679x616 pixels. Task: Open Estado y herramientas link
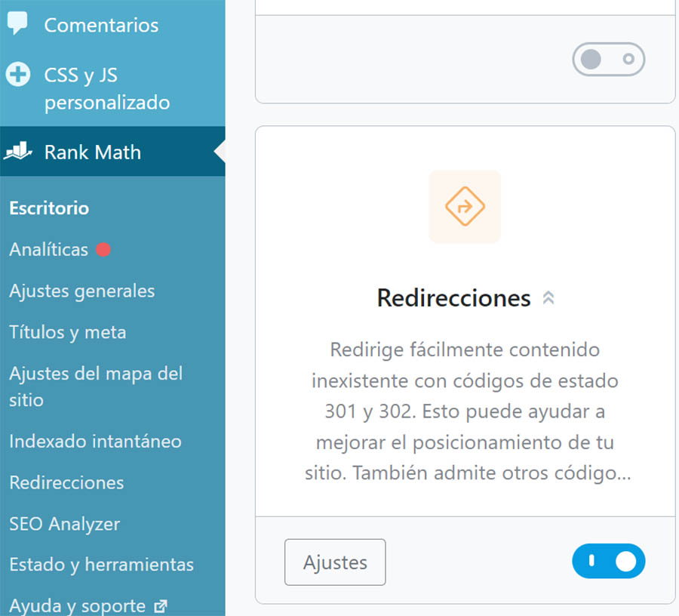(x=101, y=565)
